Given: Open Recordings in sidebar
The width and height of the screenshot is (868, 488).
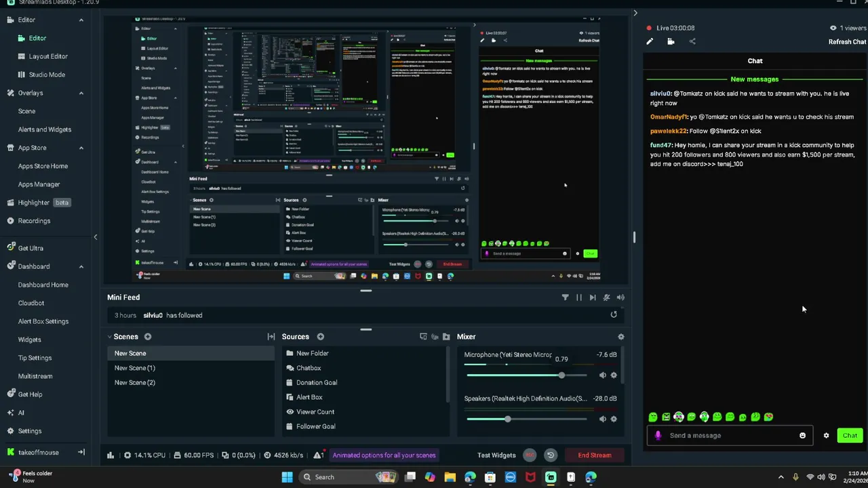Looking at the screenshot, I should coord(34,221).
